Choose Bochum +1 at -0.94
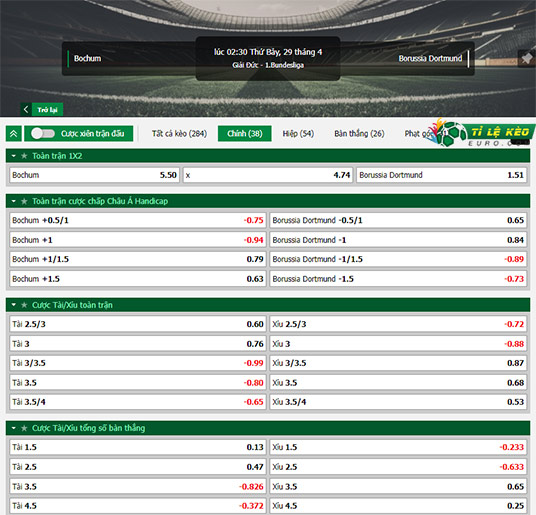This screenshot has height=515, width=536. pos(138,240)
